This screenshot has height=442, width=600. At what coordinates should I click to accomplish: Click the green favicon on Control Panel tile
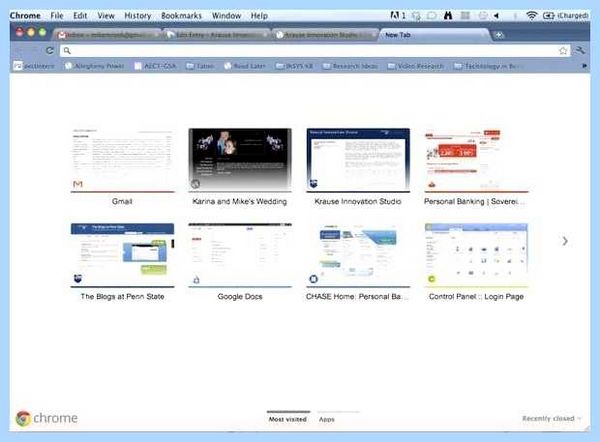[x=431, y=279]
